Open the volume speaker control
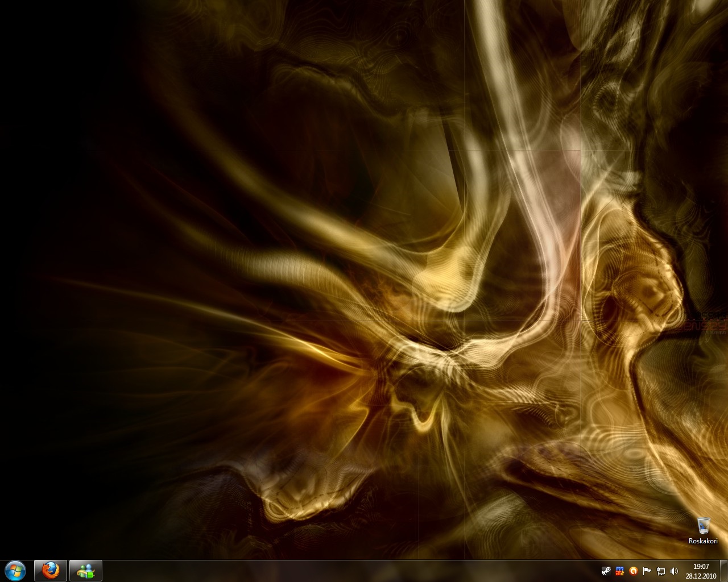The image size is (728, 582). 674,571
